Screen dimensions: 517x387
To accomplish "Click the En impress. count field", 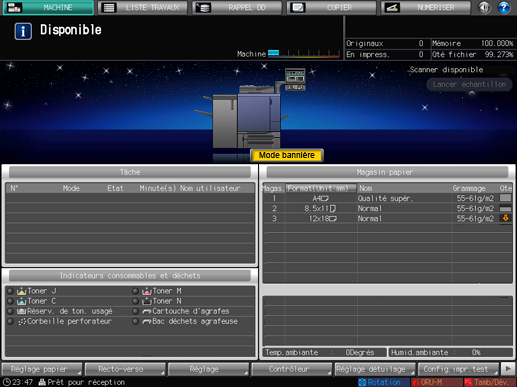I will coord(386,54).
